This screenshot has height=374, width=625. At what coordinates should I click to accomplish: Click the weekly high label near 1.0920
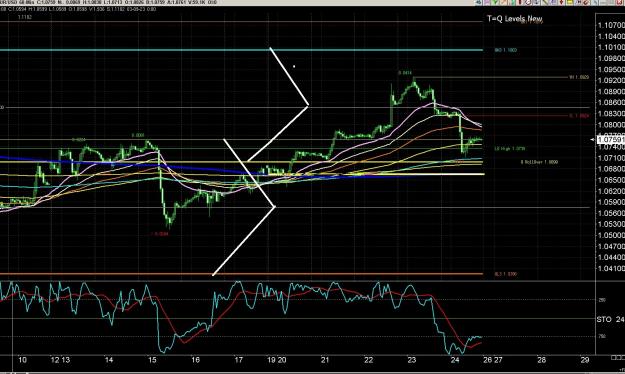pyautogui.click(x=579, y=77)
